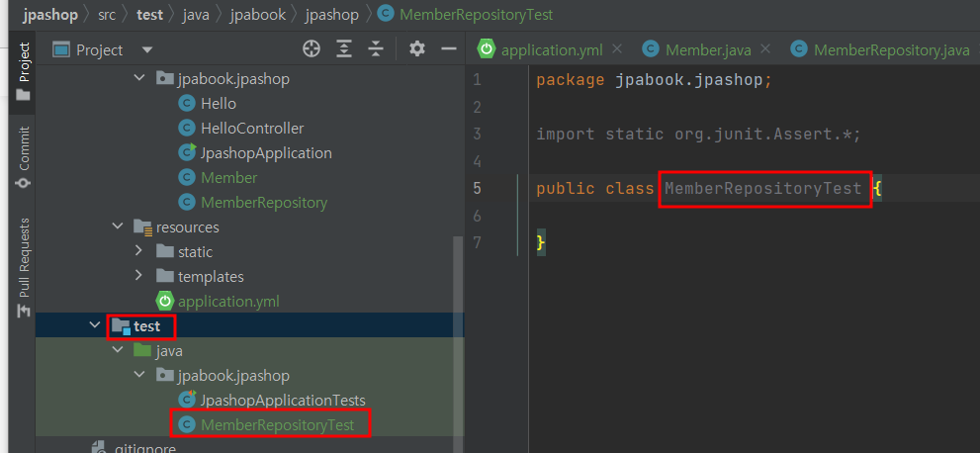Select JpashopApplication in the project tree

pyautogui.click(x=266, y=153)
